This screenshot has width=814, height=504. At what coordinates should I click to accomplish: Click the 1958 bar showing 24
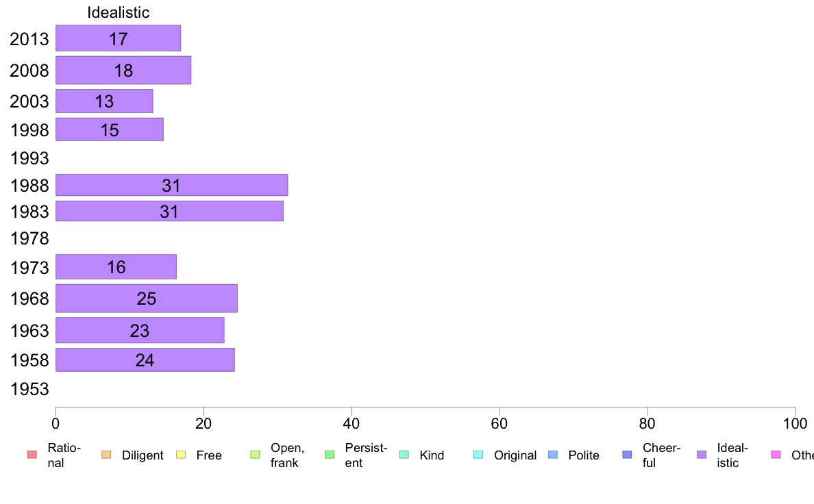click(x=145, y=360)
